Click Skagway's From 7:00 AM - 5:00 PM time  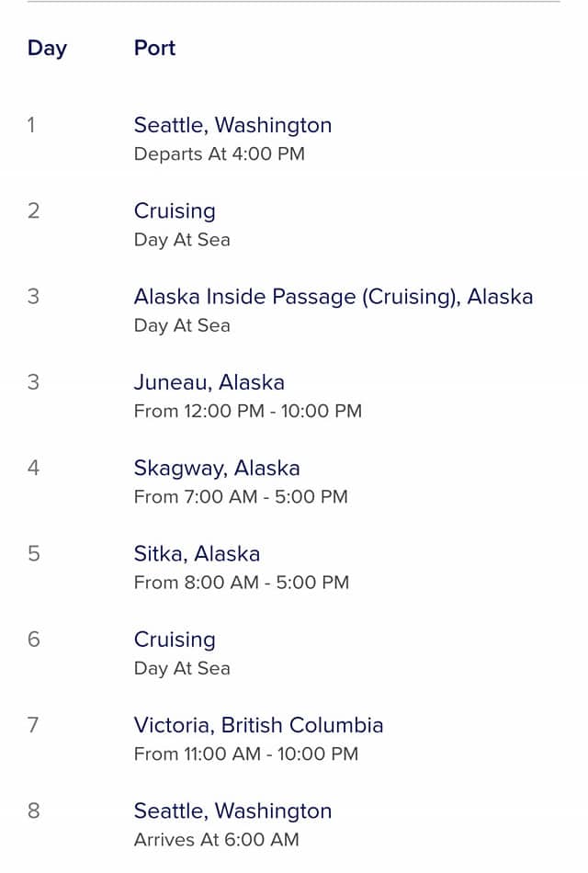pyautogui.click(x=241, y=497)
